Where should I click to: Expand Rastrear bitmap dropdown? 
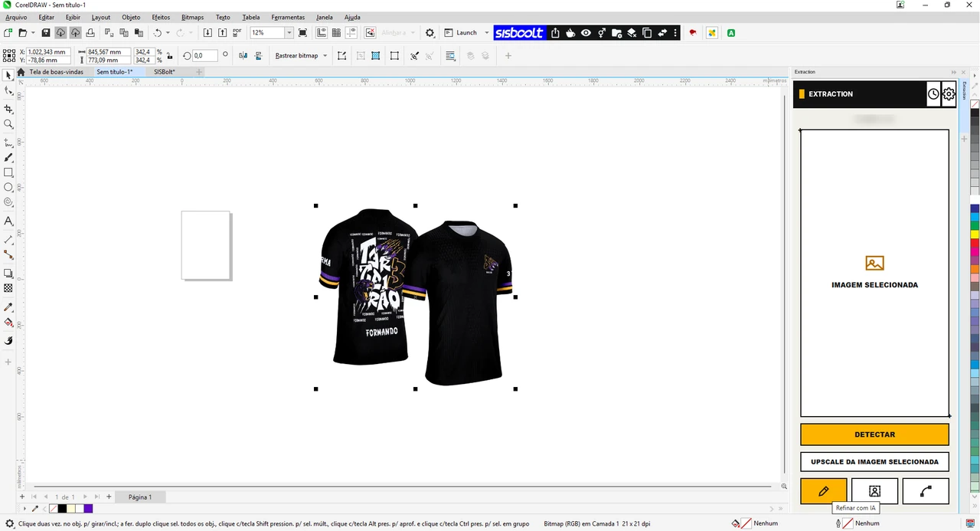coord(325,56)
